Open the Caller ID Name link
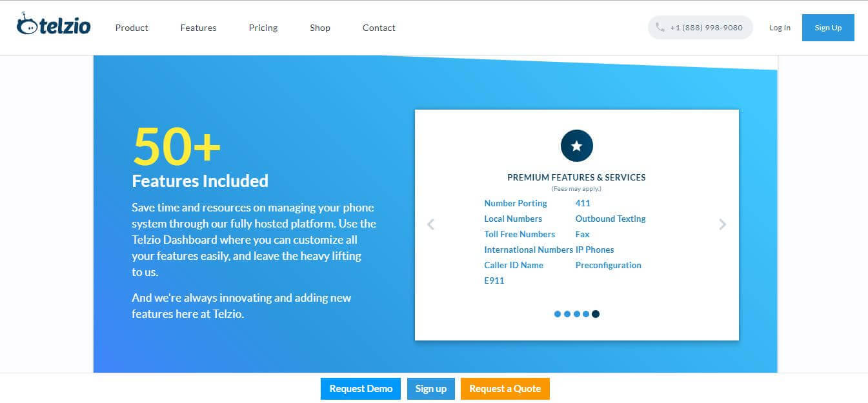Screen dimensions: 868x403 514,265
